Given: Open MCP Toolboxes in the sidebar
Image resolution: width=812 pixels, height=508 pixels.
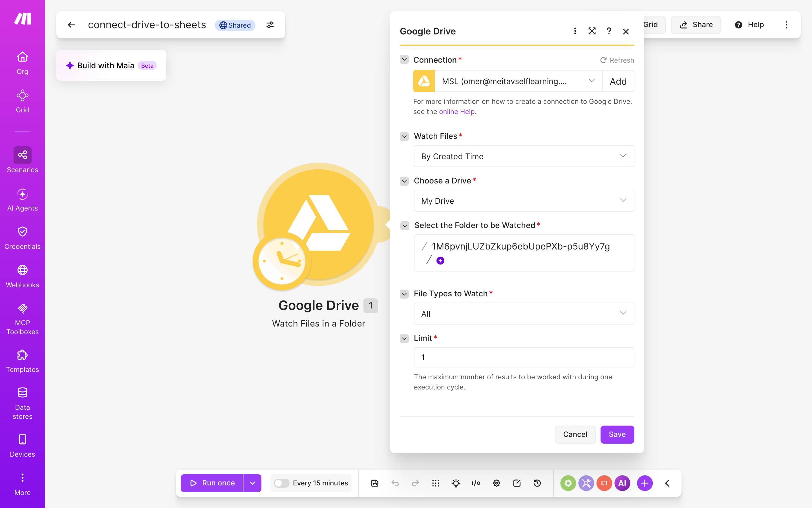Looking at the screenshot, I should click(23, 319).
